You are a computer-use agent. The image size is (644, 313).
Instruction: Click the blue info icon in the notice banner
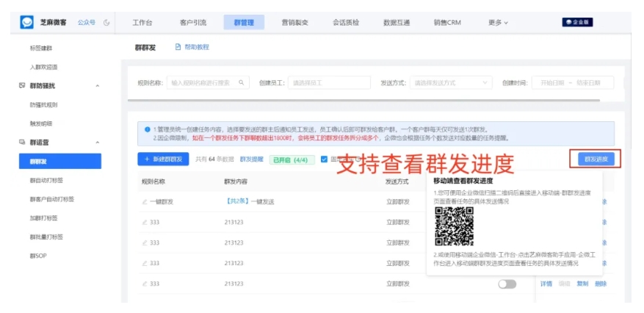(147, 129)
